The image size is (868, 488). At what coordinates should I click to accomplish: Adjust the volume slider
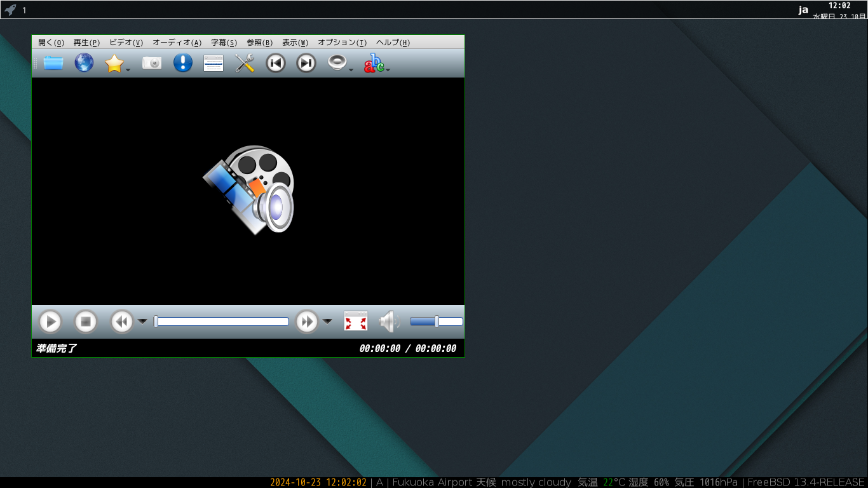(437, 322)
